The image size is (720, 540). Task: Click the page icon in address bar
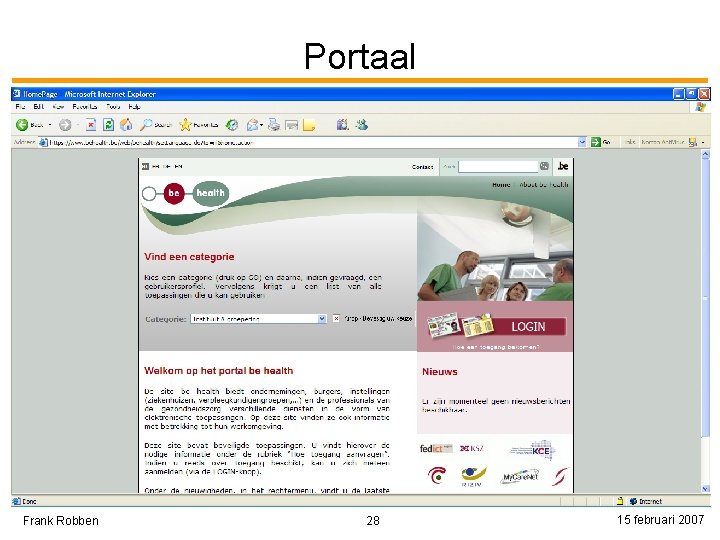click(x=43, y=142)
